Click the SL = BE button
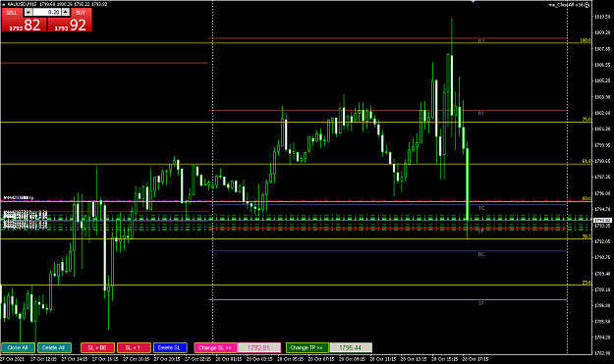 (x=97, y=347)
